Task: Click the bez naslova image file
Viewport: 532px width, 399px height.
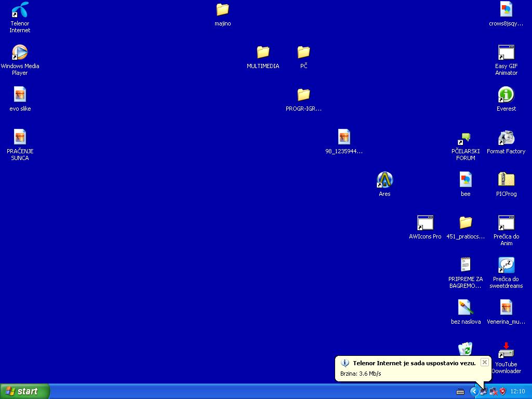Action: click(x=465, y=308)
